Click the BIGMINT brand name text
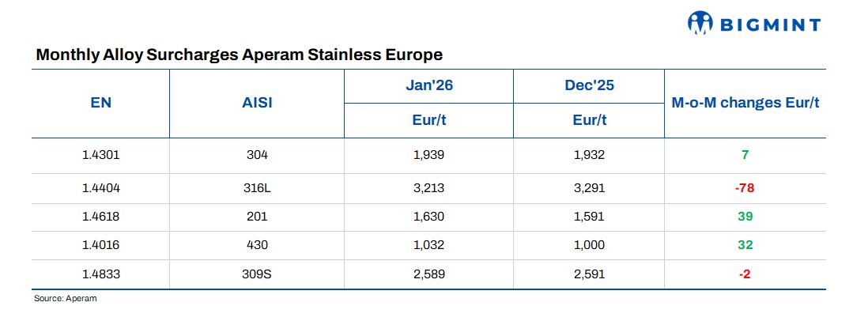This screenshot has height=321, width=868. 769,25
